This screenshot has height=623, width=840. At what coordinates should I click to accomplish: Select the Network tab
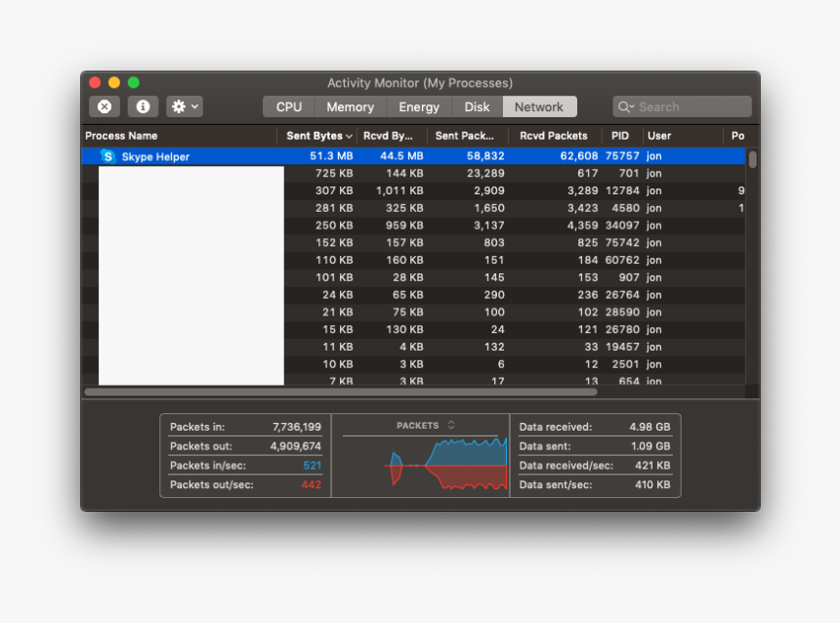(539, 106)
